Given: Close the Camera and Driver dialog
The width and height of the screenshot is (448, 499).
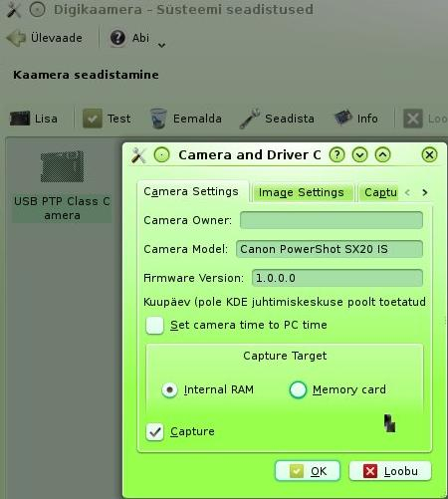Looking at the screenshot, I should click(429, 155).
